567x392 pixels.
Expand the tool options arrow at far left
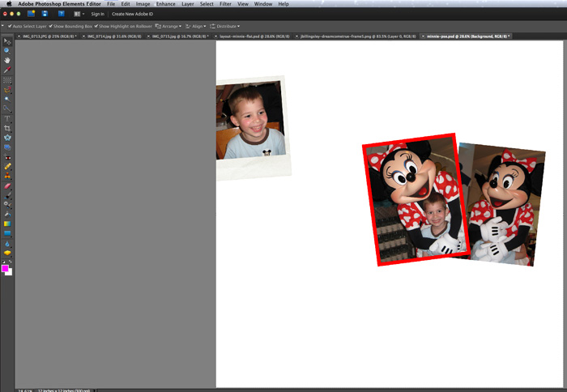(3, 26)
